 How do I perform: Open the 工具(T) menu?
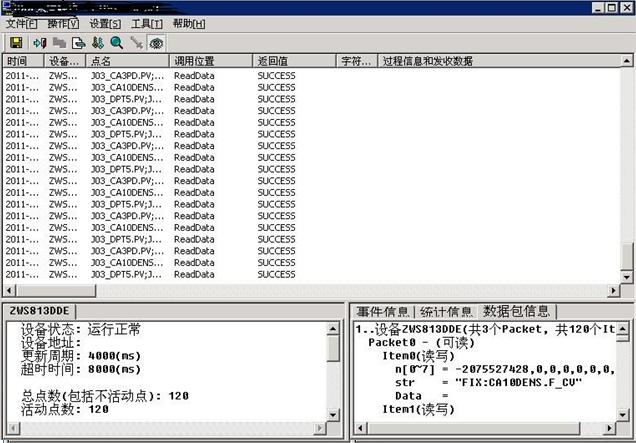tap(147, 23)
